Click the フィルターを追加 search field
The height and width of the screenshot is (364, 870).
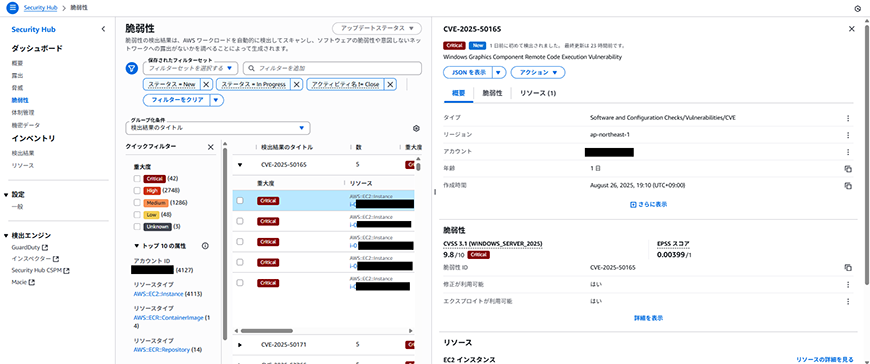click(332, 68)
